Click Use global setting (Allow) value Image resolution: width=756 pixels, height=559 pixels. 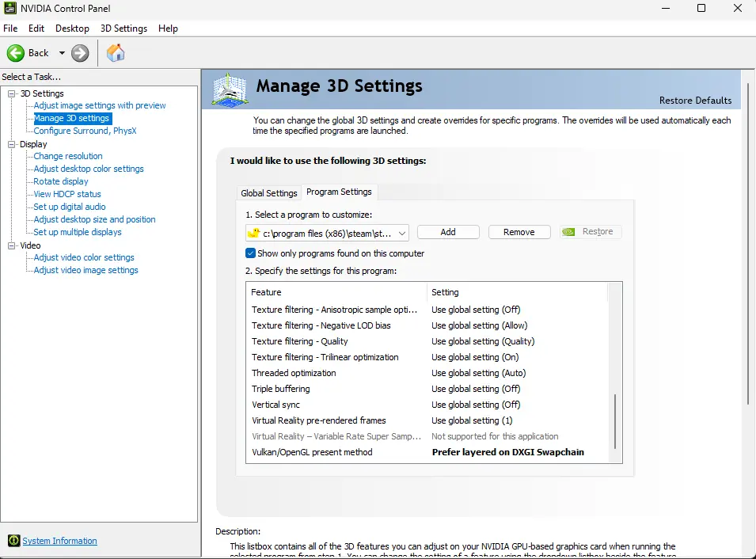click(x=479, y=325)
